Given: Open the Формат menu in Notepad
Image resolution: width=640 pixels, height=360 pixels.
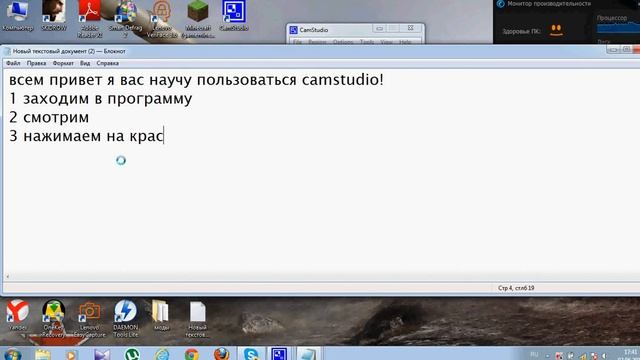Looking at the screenshot, I should click(x=63, y=63).
